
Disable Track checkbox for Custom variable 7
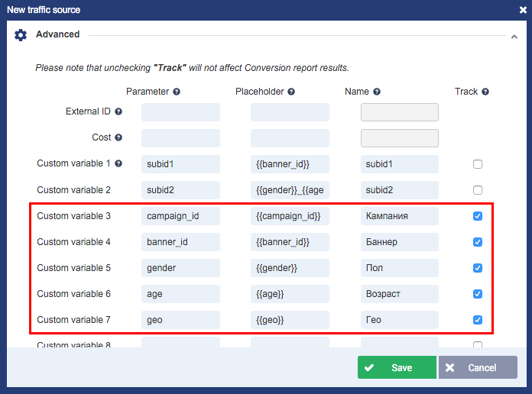coord(478,320)
